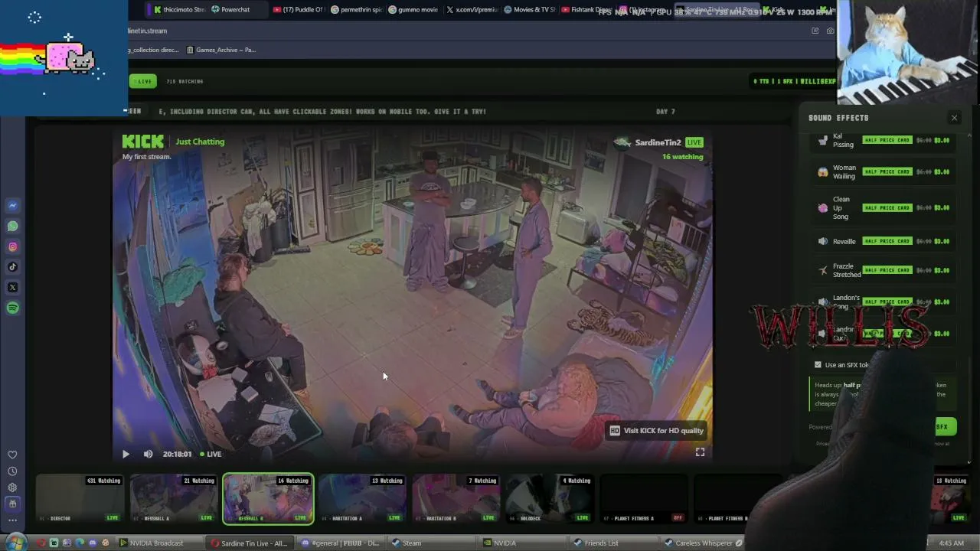Viewport: 980px width, 551px height.
Task: Open Careless Whisperer taskbar window
Action: click(704, 543)
